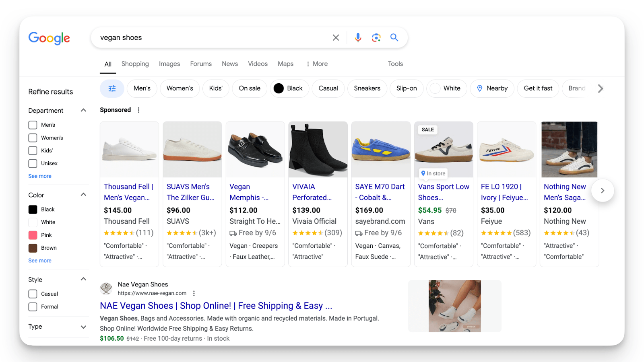Check the Casual style checkbox
644x362 pixels.
click(x=33, y=294)
